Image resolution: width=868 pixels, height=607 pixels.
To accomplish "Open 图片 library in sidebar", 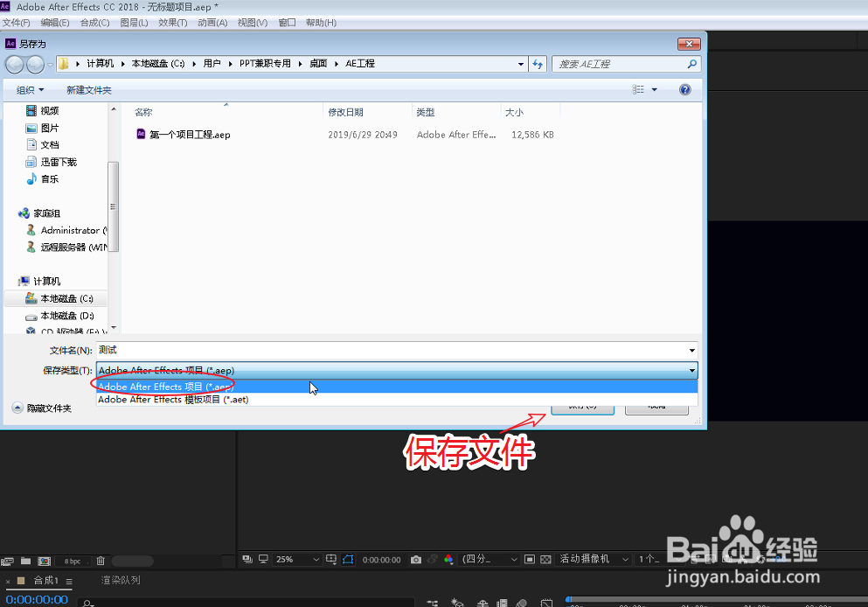I will [43, 128].
